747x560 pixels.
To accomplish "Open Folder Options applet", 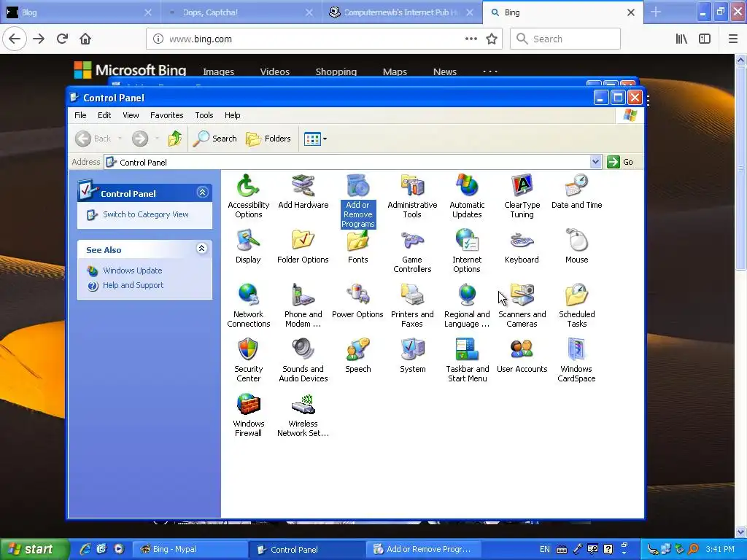I will tap(303, 246).
